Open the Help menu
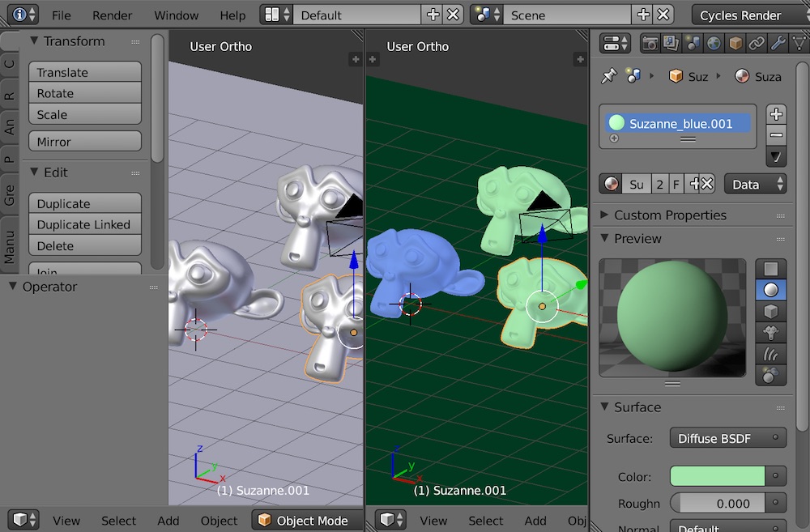This screenshot has height=532, width=810. point(232,15)
